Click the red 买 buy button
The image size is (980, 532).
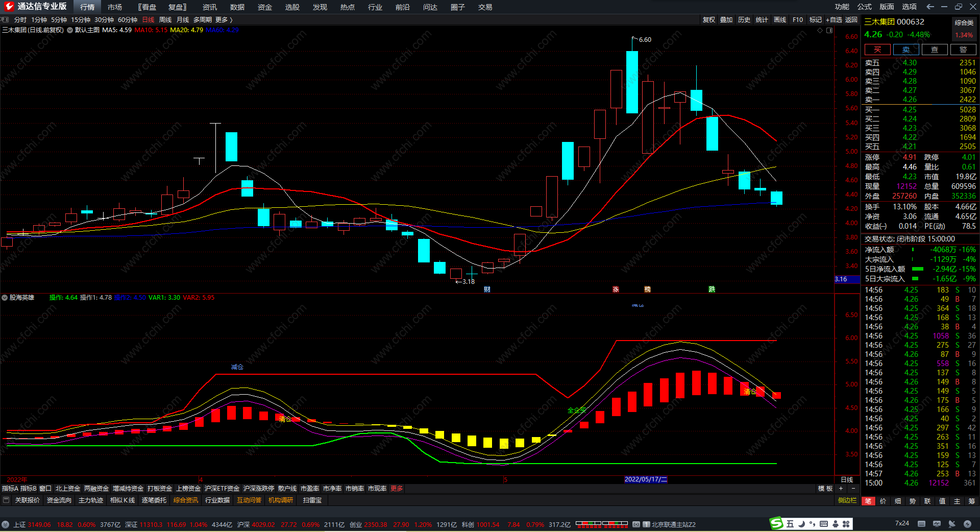pyautogui.click(x=877, y=50)
